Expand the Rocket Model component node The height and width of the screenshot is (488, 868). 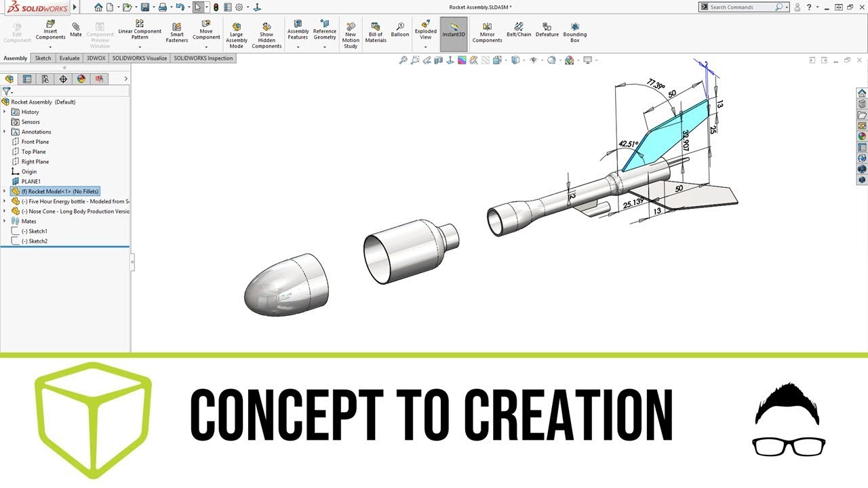pos(5,191)
